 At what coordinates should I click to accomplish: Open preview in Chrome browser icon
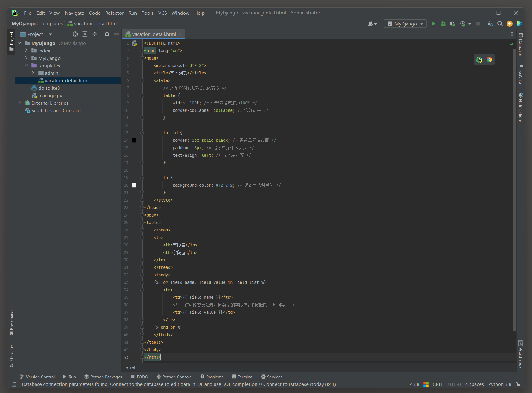(x=489, y=60)
